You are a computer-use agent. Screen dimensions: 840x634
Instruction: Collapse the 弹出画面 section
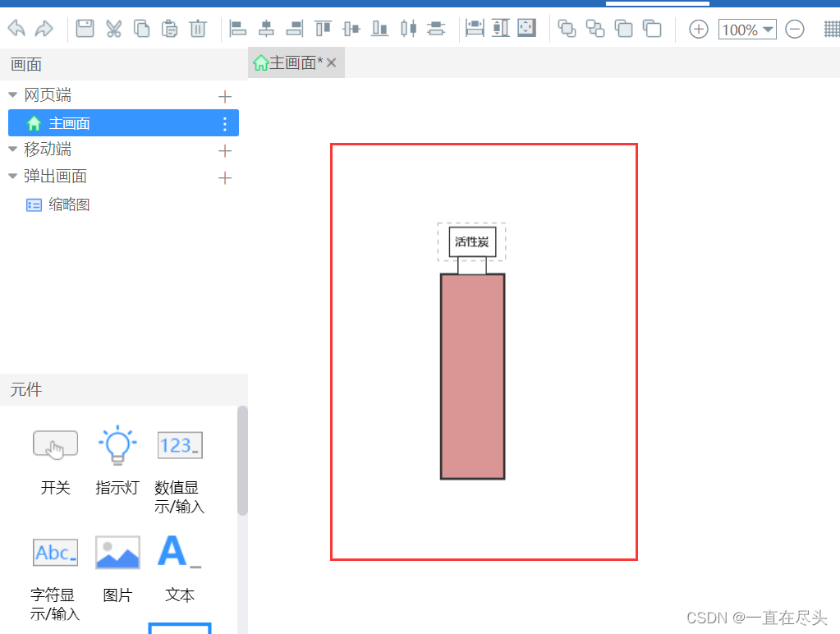[x=11, y=176]
